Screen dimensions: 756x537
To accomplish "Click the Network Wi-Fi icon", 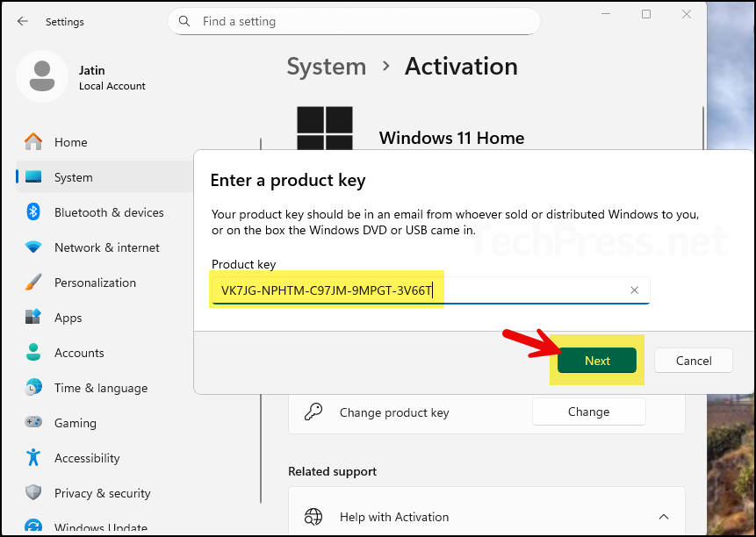I will pos(33,247).
